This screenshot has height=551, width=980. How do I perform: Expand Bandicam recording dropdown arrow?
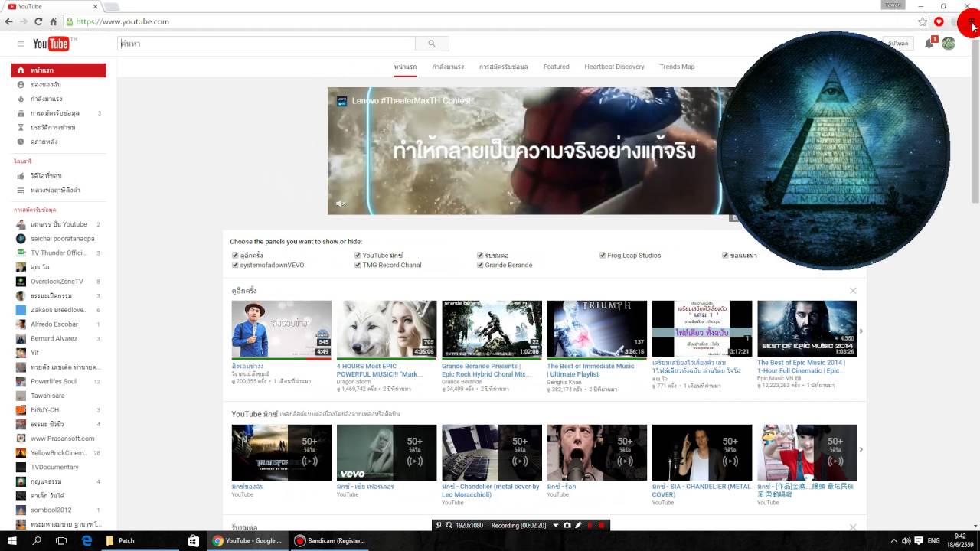click(x=556, y=526)
